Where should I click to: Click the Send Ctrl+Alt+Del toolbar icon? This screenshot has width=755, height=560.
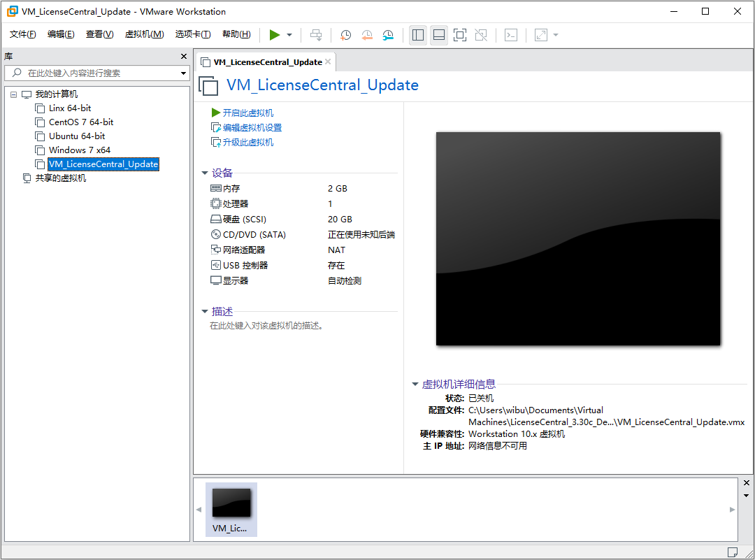pos(316,35)
